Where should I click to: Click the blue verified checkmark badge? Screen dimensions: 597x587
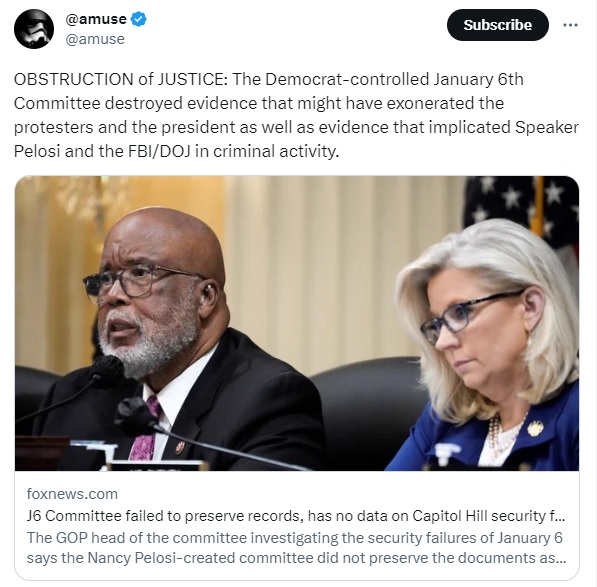point(139,19)
